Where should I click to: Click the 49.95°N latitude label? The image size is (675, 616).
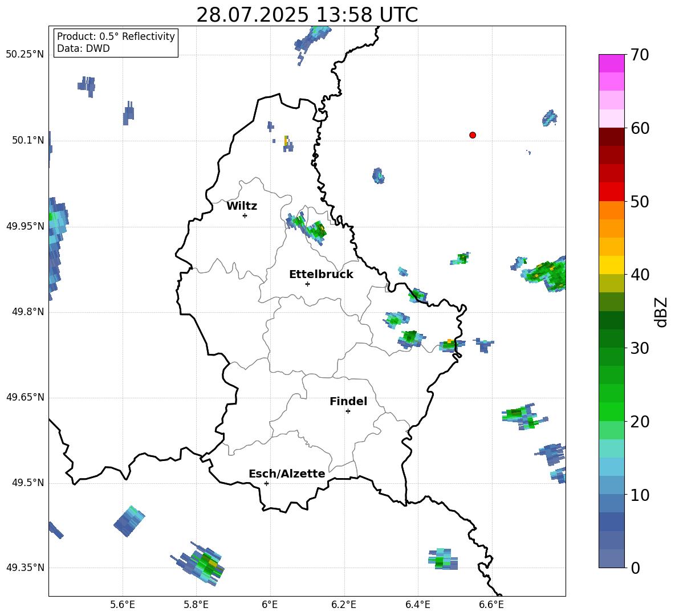pos(25,226)
